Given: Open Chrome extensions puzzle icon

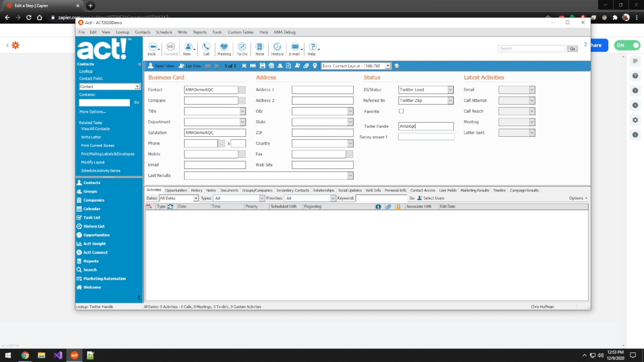Looking at the screenshot, I should point(615,17).
